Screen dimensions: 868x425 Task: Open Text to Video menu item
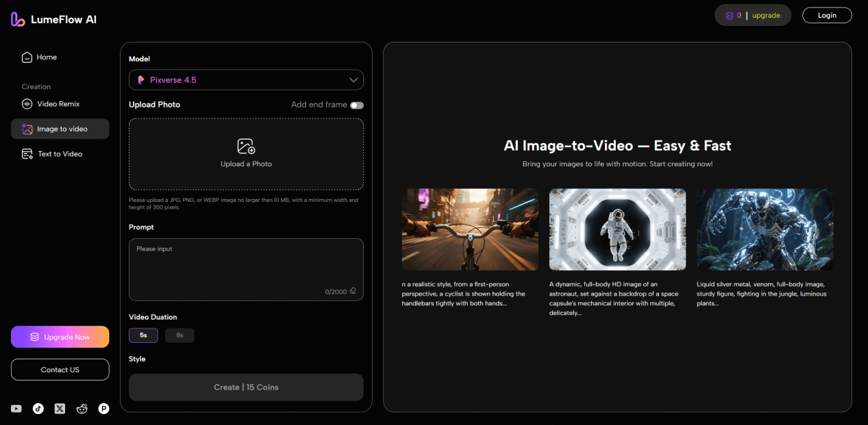pyautogui.click(x=60, y=154)
